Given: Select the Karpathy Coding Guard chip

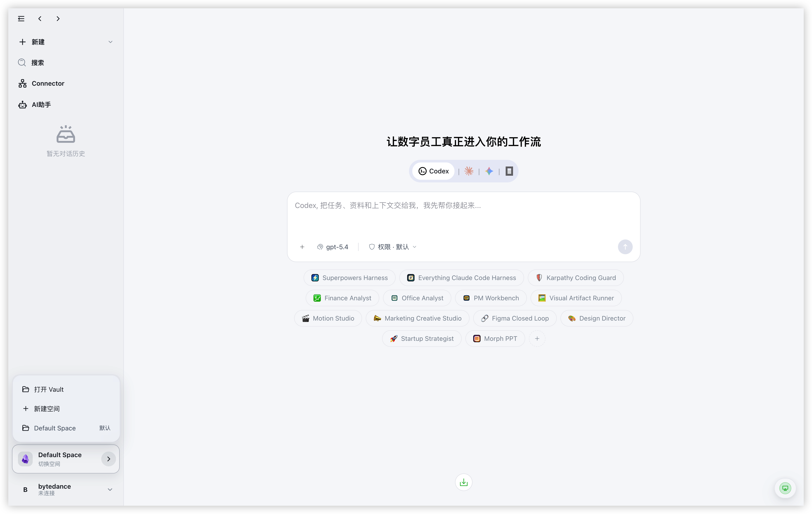Looking at the screenshot, I should (576, 278).
